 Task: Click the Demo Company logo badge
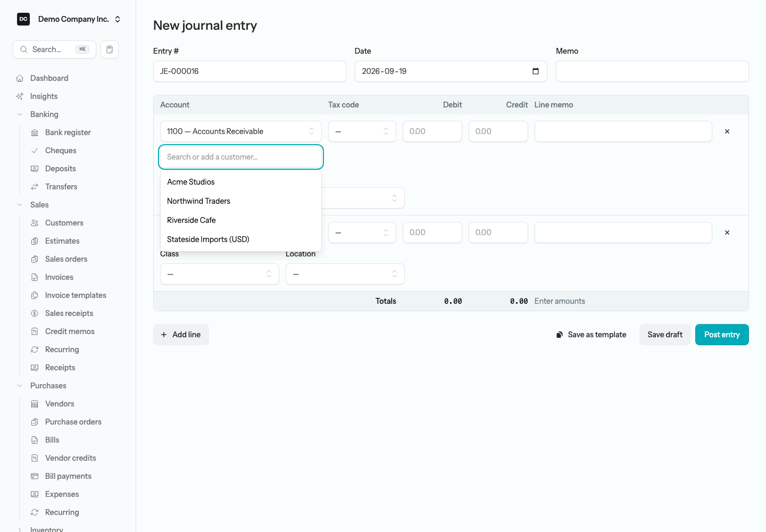(x=23, y=19)
